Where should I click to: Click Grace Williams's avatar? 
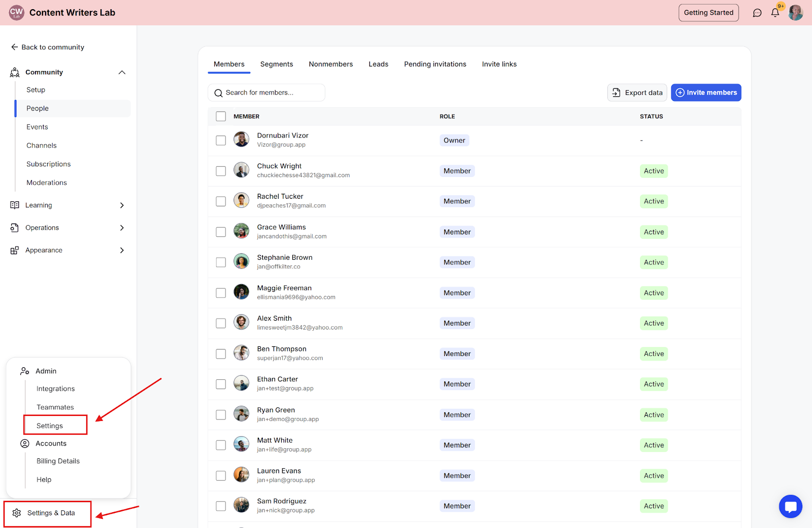pos(242,231)
